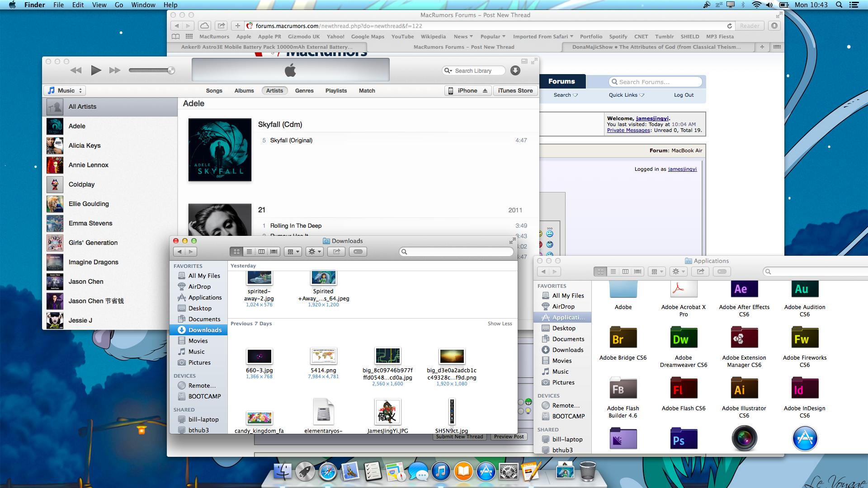Screen dimensions: 868x488
Task: Click the Safari iCloud tabs icon
Action: [204, 26]
